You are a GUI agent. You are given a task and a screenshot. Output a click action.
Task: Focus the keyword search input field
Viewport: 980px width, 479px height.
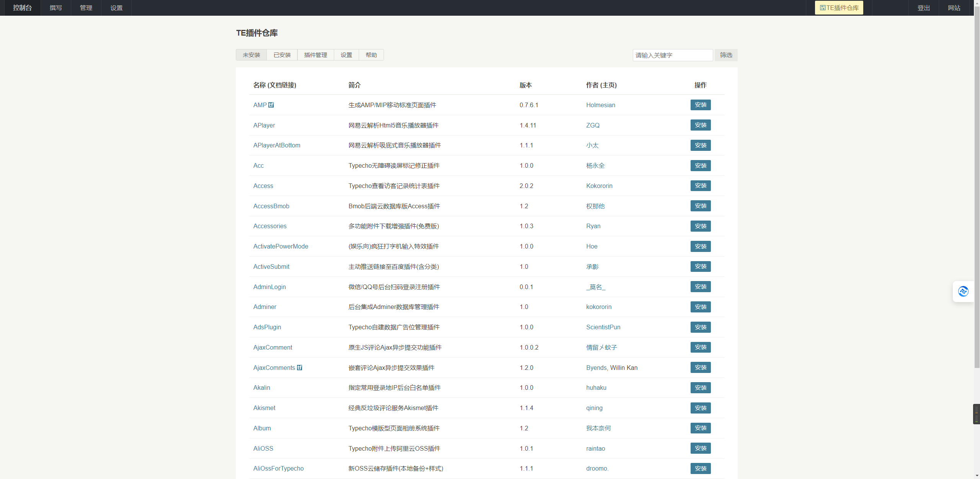[x=672, y=55]
